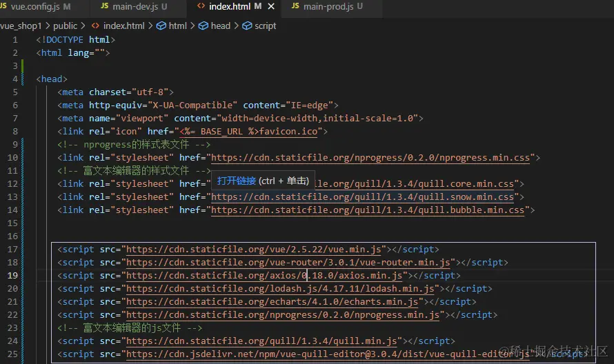The height and width of the screenshot is (364, 614).
Task: Open the quill.min.js CDN link
Action: click(261, 341)
